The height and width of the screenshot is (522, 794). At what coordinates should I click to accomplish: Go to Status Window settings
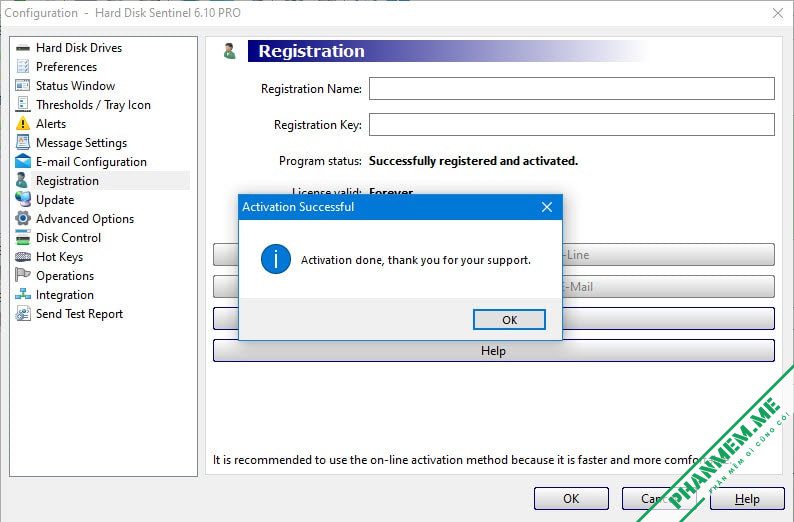click(75, 86)
